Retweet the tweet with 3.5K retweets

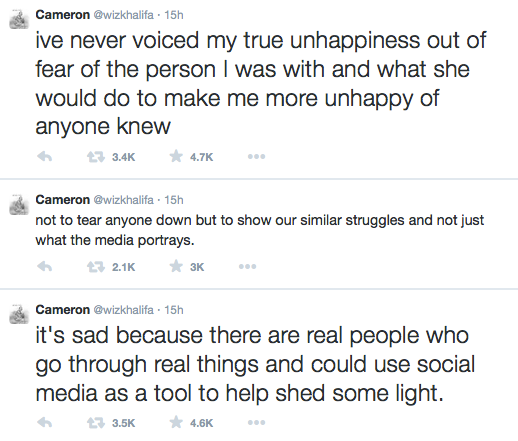96,423
